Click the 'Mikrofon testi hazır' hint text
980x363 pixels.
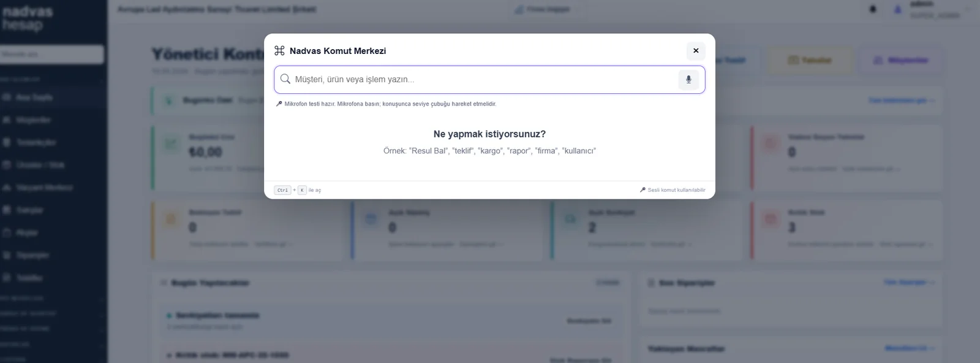click(386, 104)
